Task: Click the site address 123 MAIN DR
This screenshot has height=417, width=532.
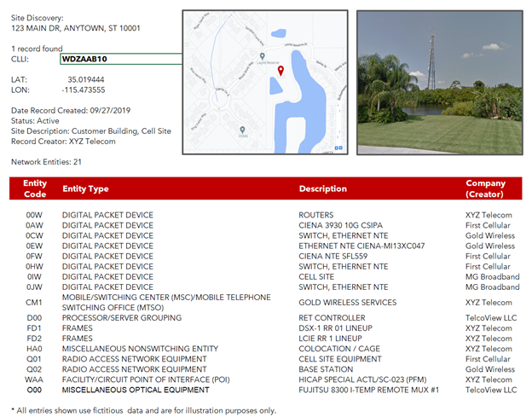Action: coord(76,28)
